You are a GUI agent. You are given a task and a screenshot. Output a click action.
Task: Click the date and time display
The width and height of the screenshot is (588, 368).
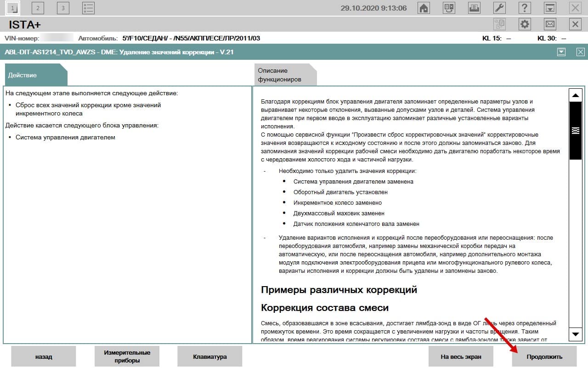pyautogui.click(x=373, y=8)
